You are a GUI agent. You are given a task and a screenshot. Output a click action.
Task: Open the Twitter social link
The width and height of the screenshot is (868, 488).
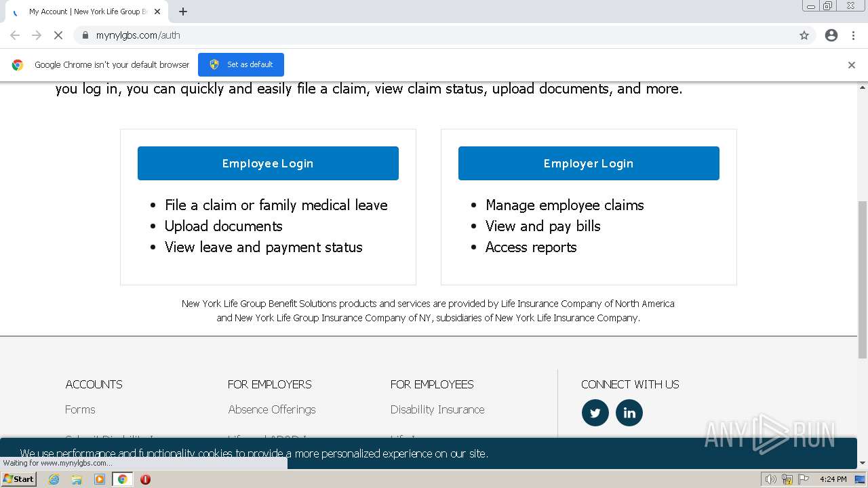click(x=595, y=413)
